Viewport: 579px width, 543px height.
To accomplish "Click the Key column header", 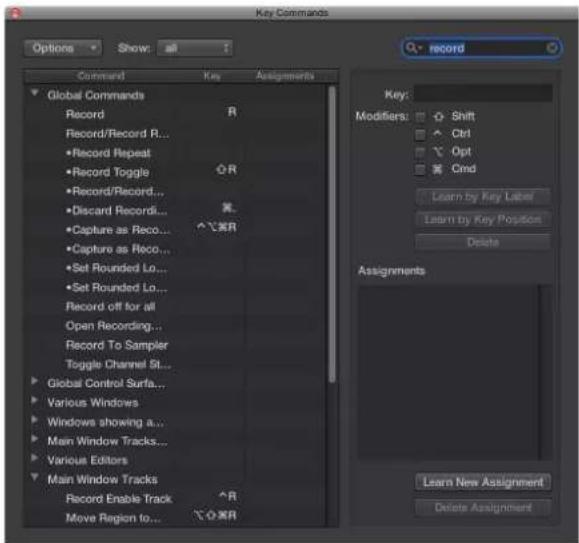I will [212, 76].
